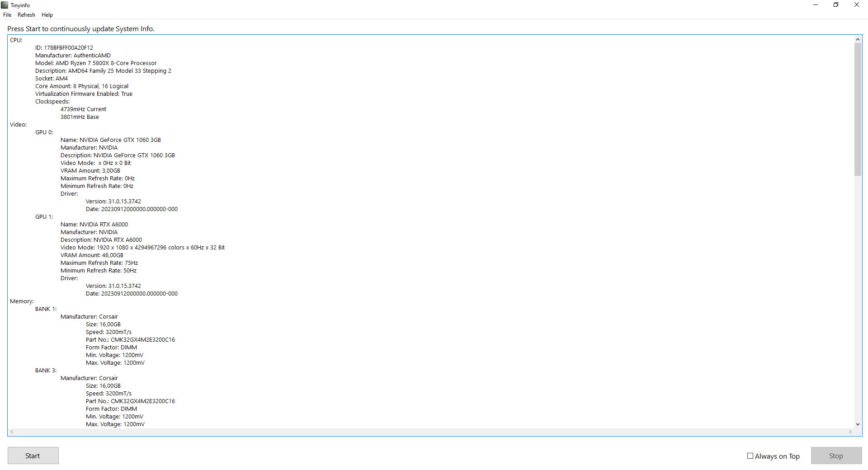Viewport: 868px width, 470px height.
Task: Click the 'GPU 0:' label
Action: pos(44,132)
